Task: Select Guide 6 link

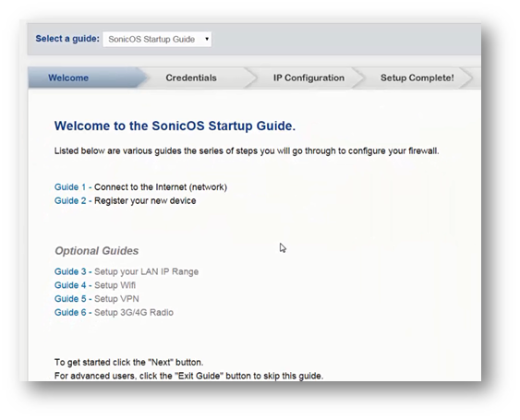Action: [x=70, y=312]
